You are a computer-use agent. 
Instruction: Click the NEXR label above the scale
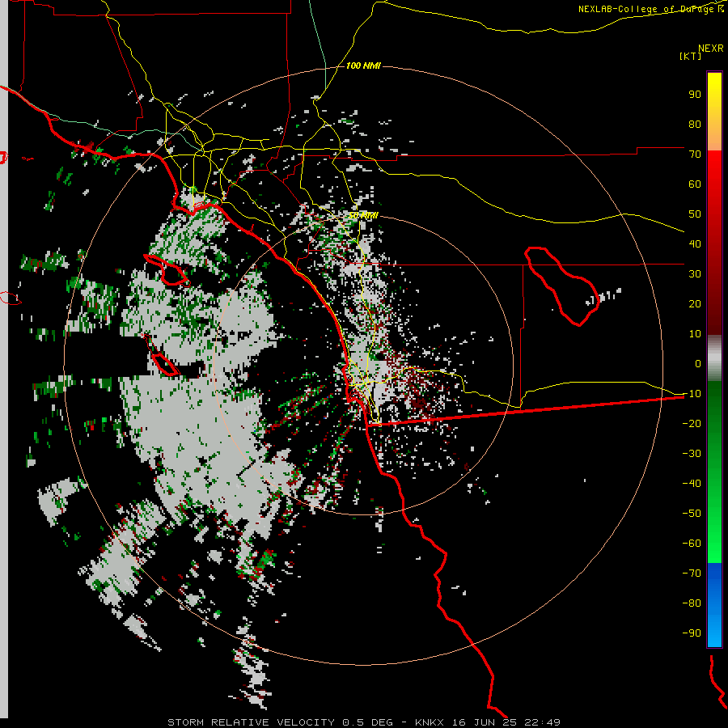tap(711, 49)
